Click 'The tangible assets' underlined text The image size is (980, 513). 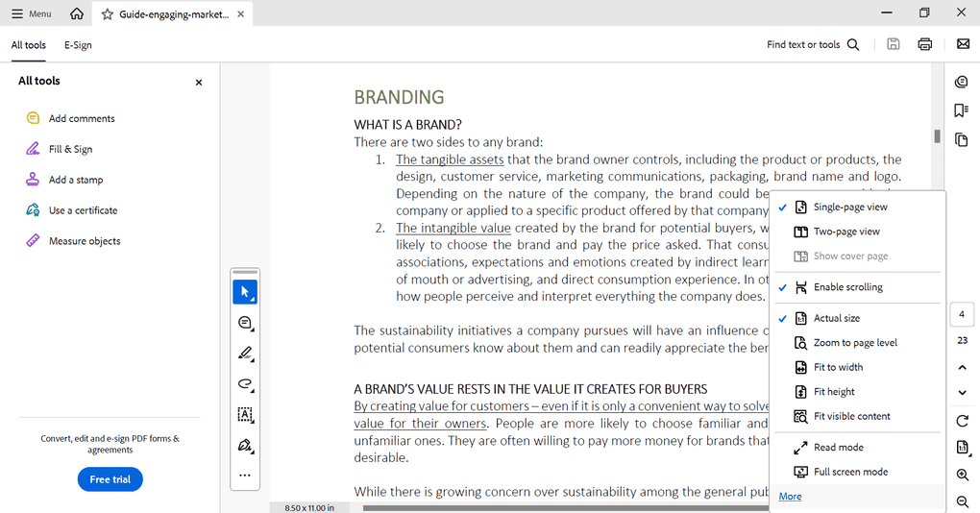click(x=450, y=159)
